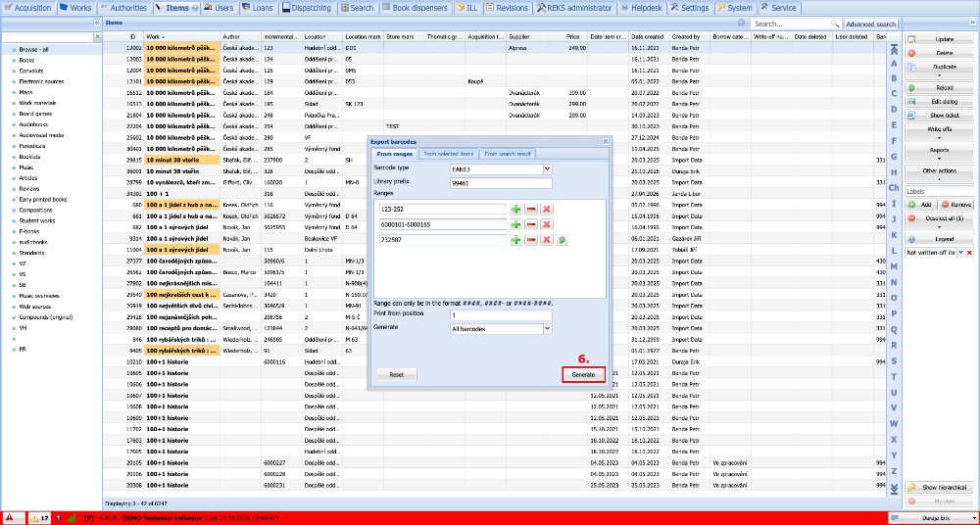Jump to bottom with the double down arrow

[894, 488]
